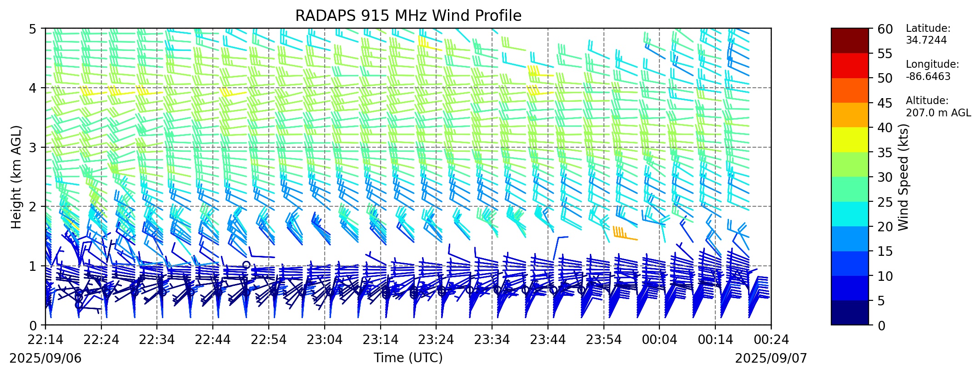Click the 23:04 time tick label
Screen dimensions: 980x374
(325, 339)
